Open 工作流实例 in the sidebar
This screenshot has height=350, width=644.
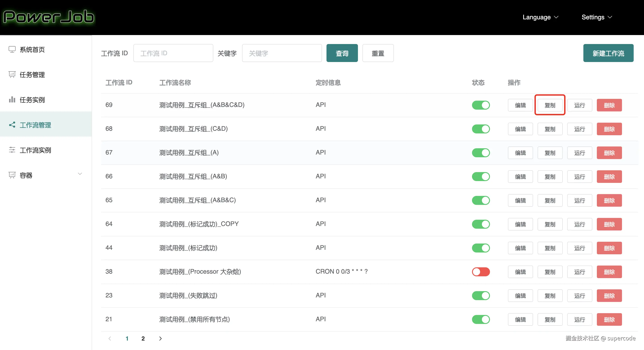click(35, 150)
